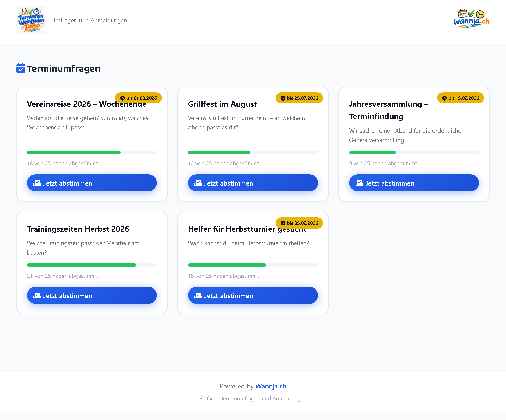The image size is (506, 420).
Task: Click '9 von 25 haben abgestimmt' text
Action: pos(383,164)
